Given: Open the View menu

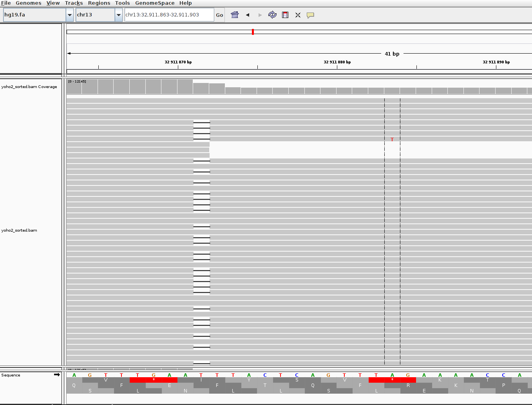Looking at the screenshot, I should point(53,3).
